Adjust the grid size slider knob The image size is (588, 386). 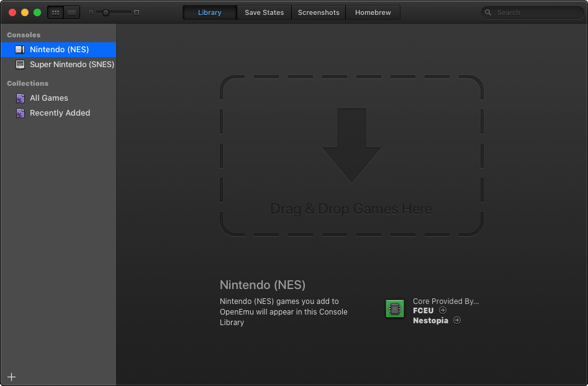point(106,12)
